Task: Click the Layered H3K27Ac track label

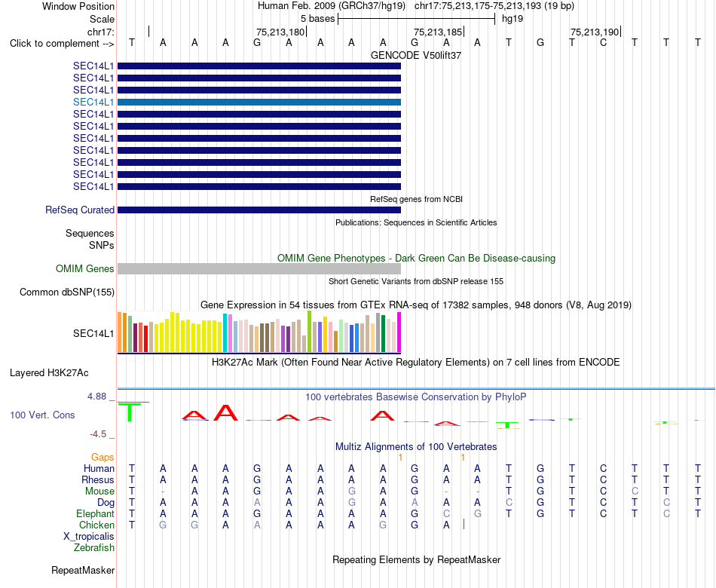Action: 49,373
